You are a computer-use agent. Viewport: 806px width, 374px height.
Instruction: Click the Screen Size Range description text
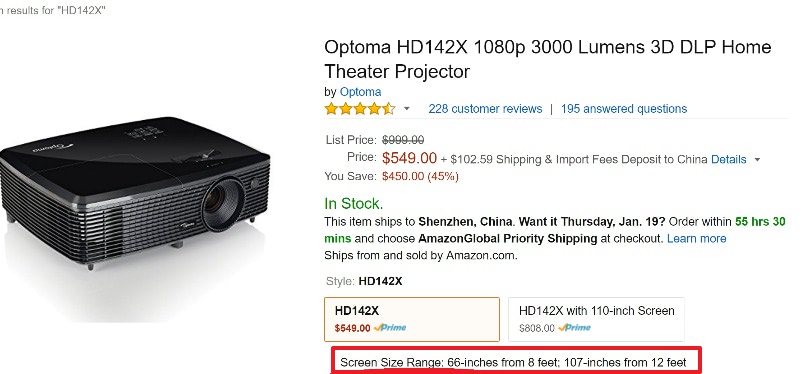[513, 363]
